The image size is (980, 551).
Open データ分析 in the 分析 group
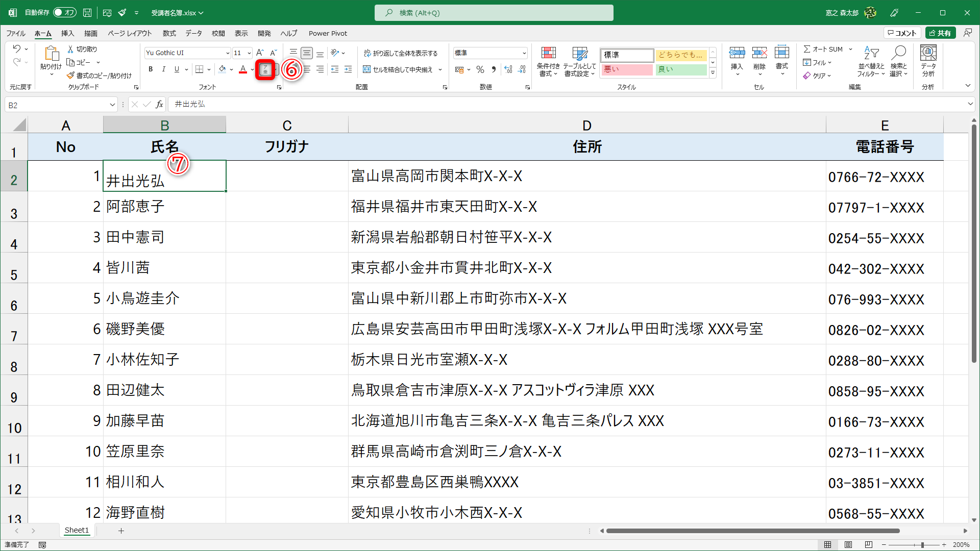[927, 61]
